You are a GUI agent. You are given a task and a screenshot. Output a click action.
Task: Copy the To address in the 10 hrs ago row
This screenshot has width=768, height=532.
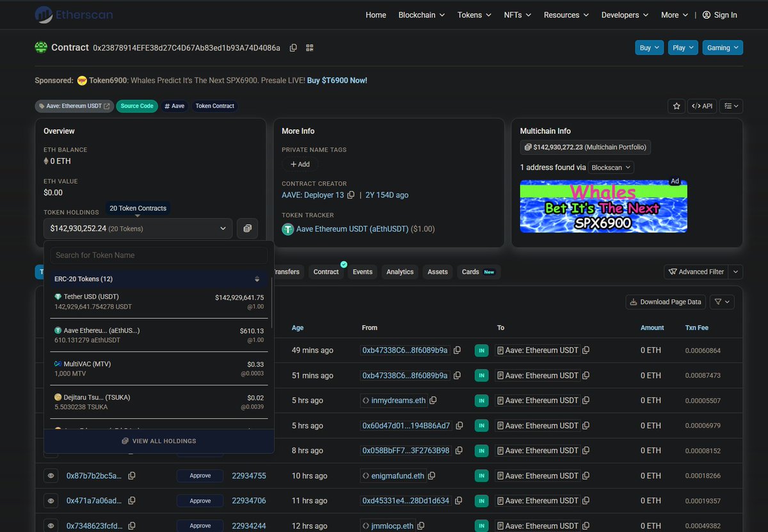click(586, 476)
